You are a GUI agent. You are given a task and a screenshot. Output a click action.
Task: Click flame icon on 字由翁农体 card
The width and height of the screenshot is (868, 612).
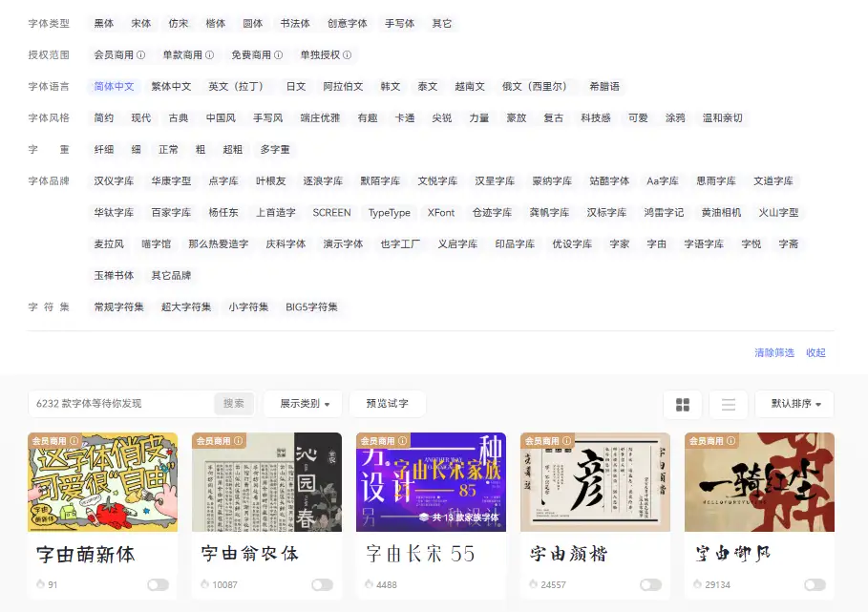204,583
